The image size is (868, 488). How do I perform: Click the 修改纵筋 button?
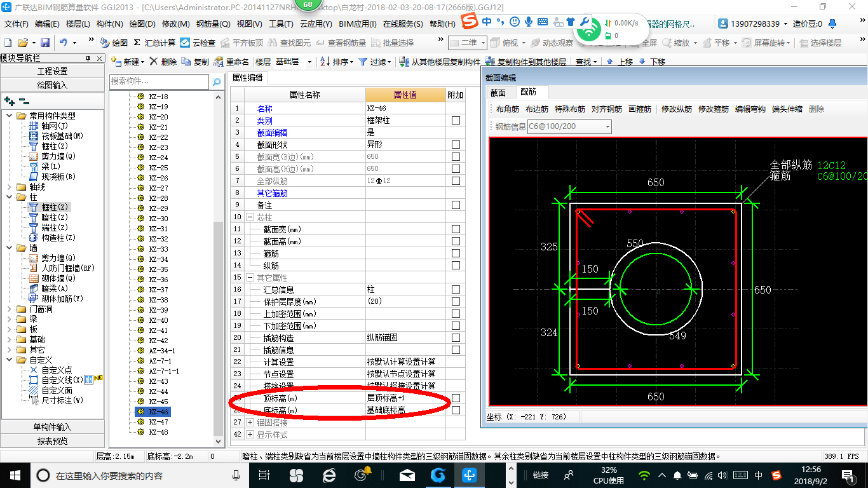point(677,109)
